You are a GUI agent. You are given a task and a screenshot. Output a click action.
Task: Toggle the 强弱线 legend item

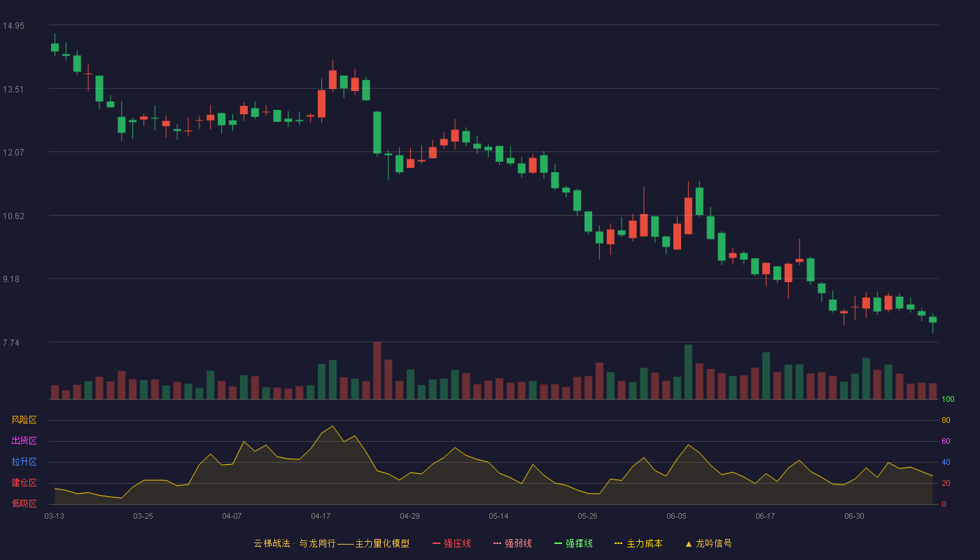[512, 543]
